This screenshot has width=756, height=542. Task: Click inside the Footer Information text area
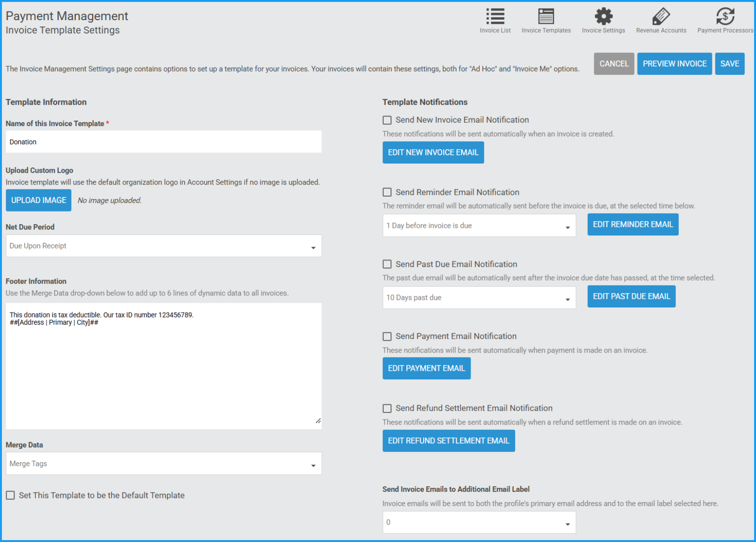[x=164, y=369]
